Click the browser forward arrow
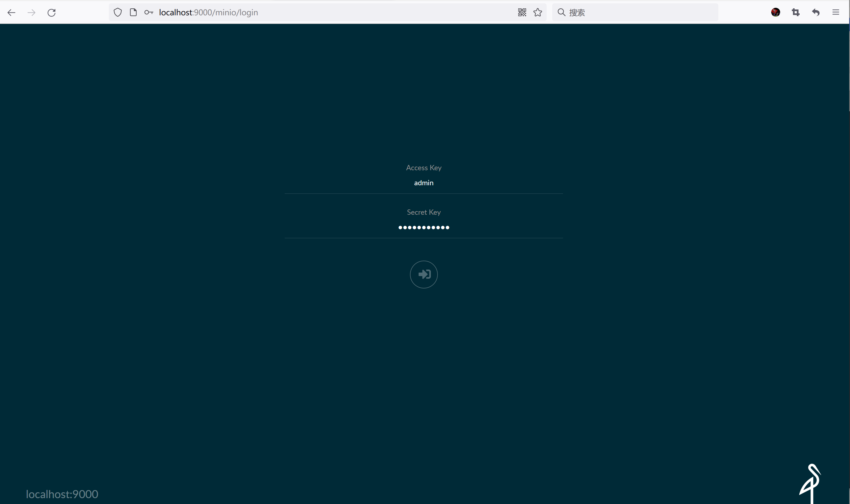 (x=31, y=13)
